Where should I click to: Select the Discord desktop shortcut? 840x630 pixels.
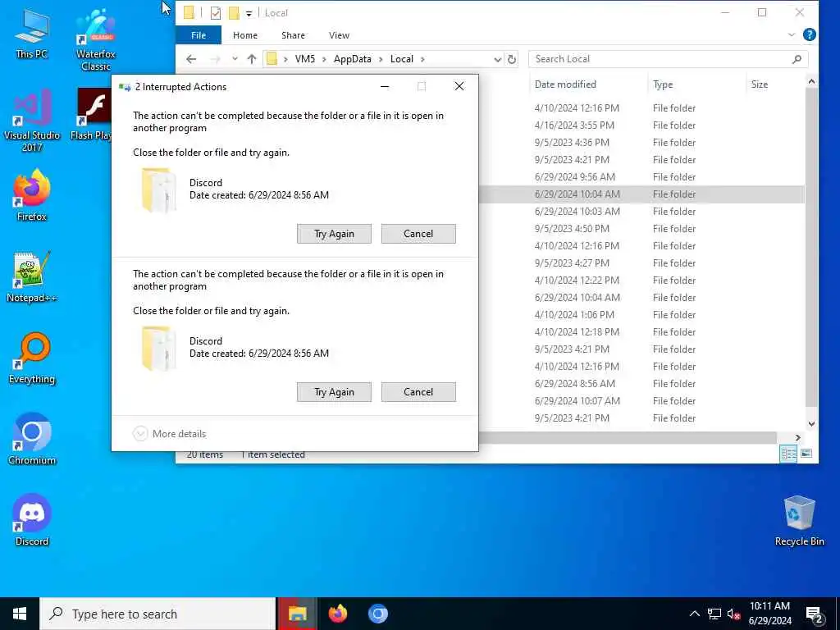point(32,519)
